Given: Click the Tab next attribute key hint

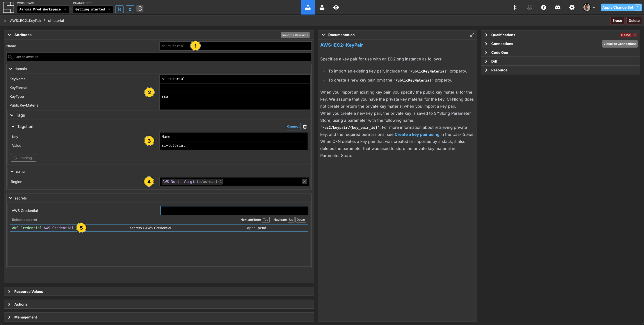Looking at the screenshot, I should 266,220.
